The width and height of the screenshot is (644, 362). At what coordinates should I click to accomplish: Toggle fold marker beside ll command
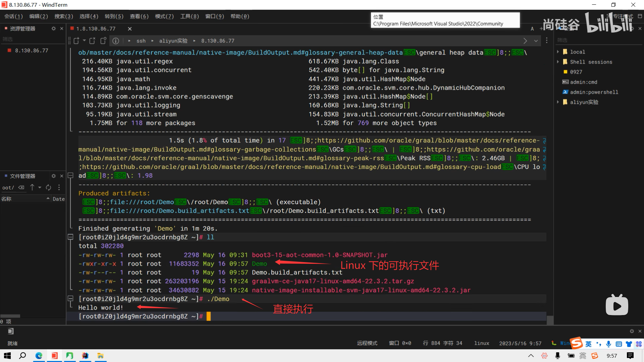coord(70,237)
